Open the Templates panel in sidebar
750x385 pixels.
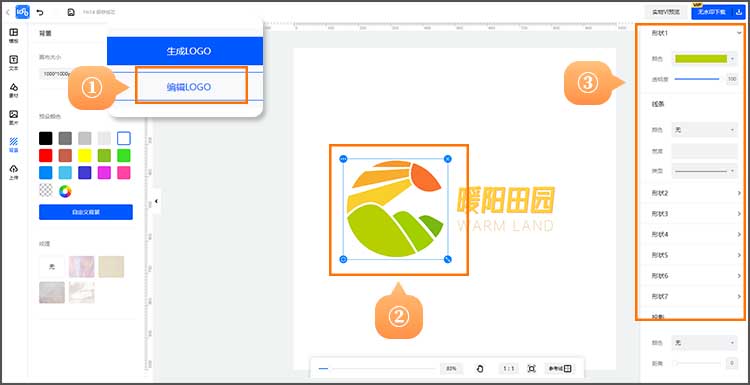tap(14, 36)
